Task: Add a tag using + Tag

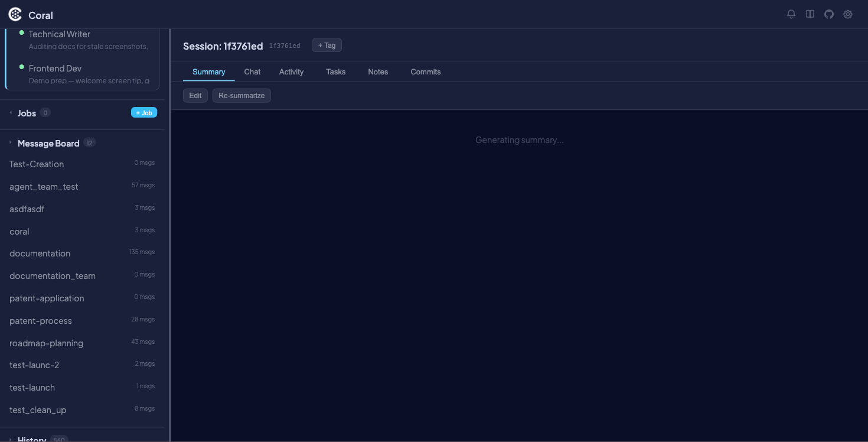Action: [x=327, y=44]
